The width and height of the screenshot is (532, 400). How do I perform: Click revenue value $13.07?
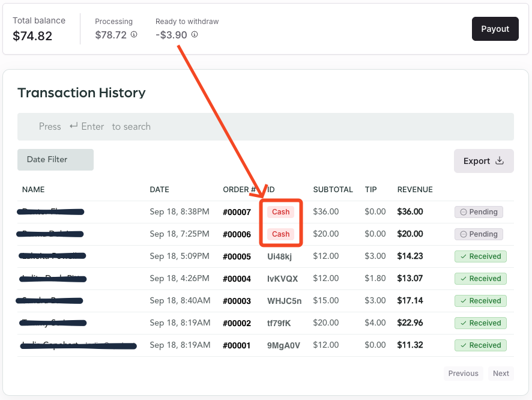410,278
